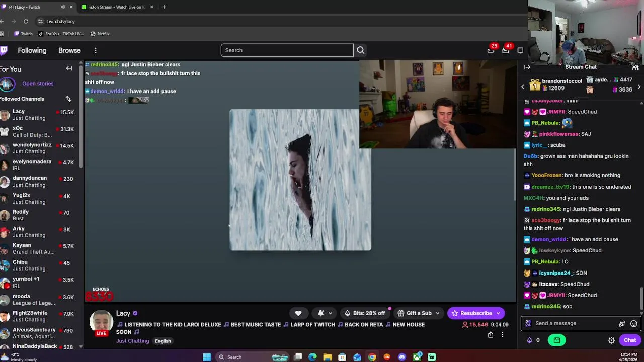Expand the notification bell dropdown arrow
Screen dimensions: 644x362
(x=330, y=313)
